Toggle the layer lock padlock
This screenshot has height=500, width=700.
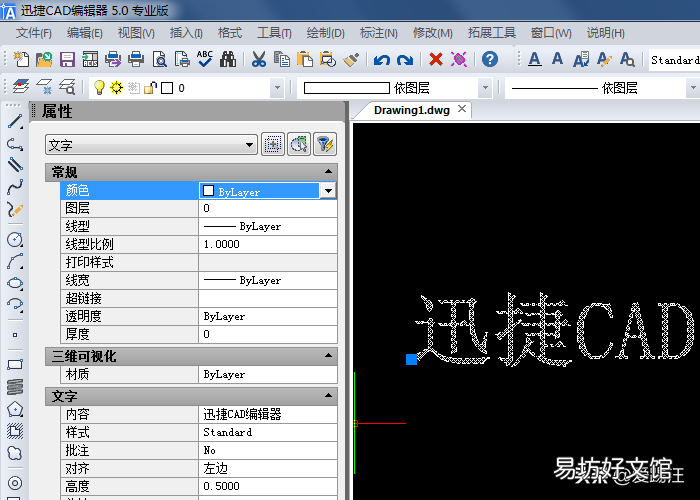coord(150,88)
